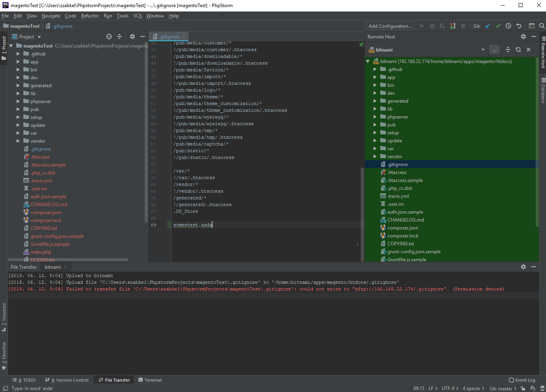Close the .gitignore editor tab
The height and width of the screenshot is (392, 546).
(x=184, y=36)
